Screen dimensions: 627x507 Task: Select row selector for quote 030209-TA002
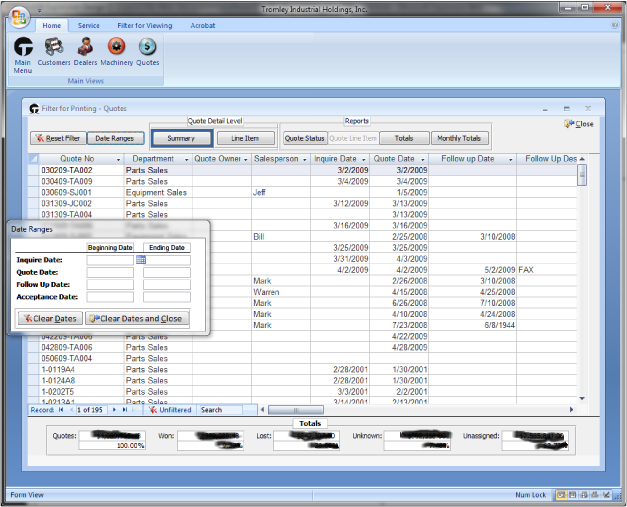tap(33, 170)
